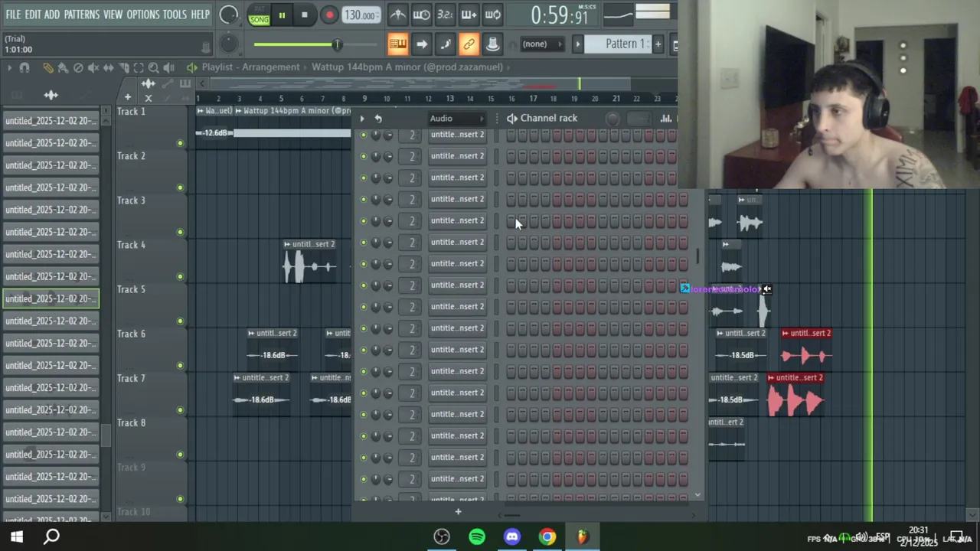The image size is (980, 551).
Task: Toggle the orange chain link icon
Action: (x=469, y=44)
